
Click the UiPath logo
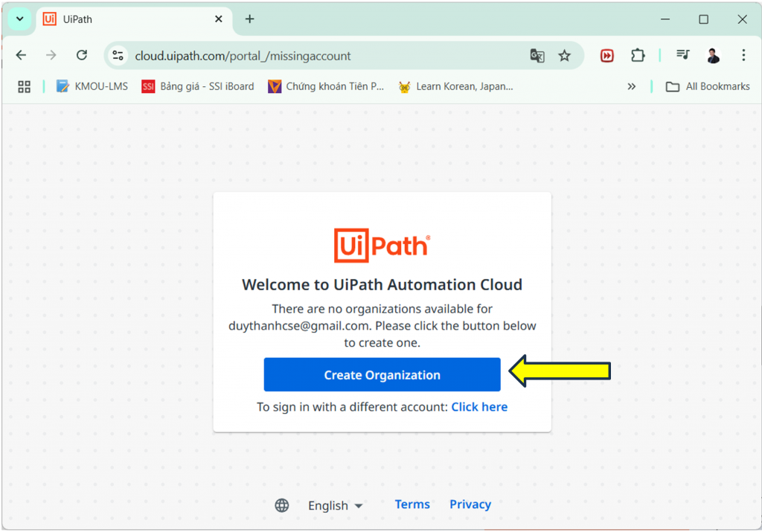point(382,246)
